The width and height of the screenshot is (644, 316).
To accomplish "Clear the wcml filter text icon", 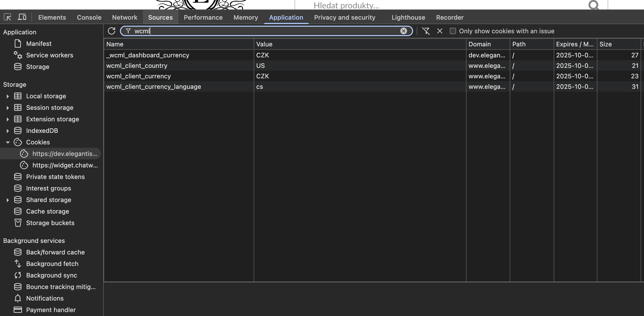I will coord(403,31).
